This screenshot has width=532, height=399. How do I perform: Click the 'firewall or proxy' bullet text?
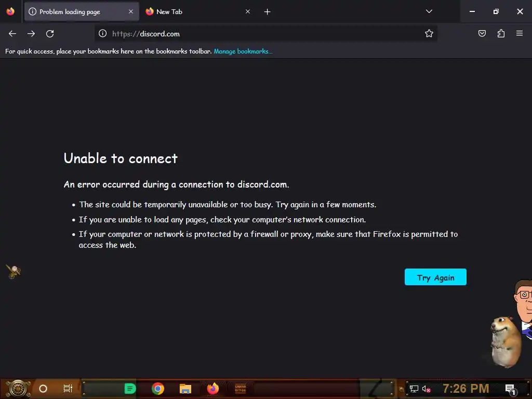pos(268,240)
